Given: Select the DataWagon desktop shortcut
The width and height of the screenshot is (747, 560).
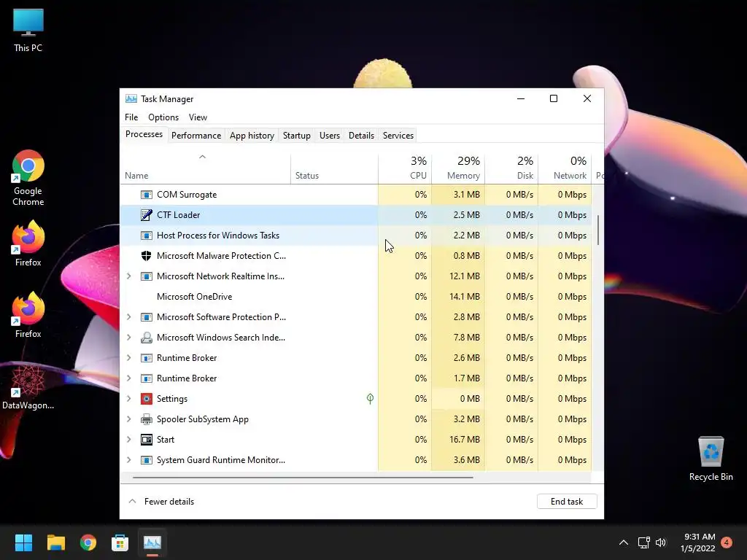Looking at the screenshot, I should coord(28,387).
